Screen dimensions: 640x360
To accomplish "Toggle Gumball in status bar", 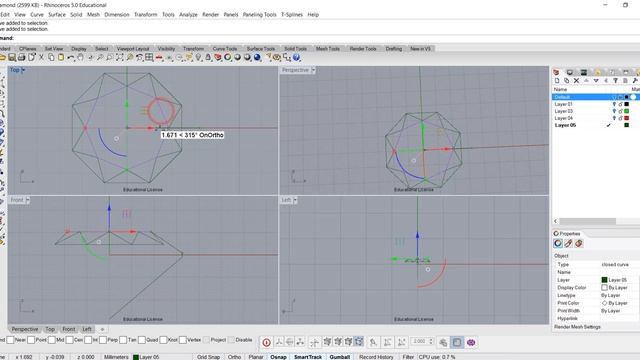I will pos(340,357).
